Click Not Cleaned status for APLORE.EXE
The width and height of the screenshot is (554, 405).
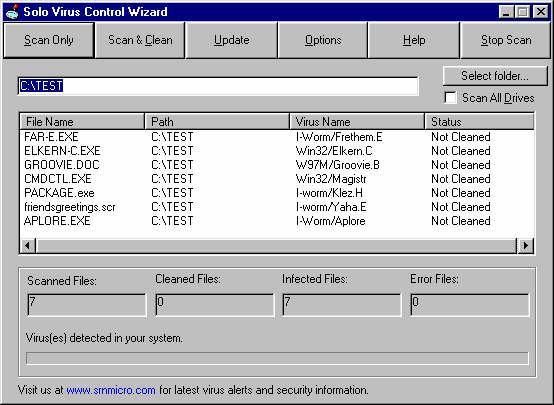(461, 221)
